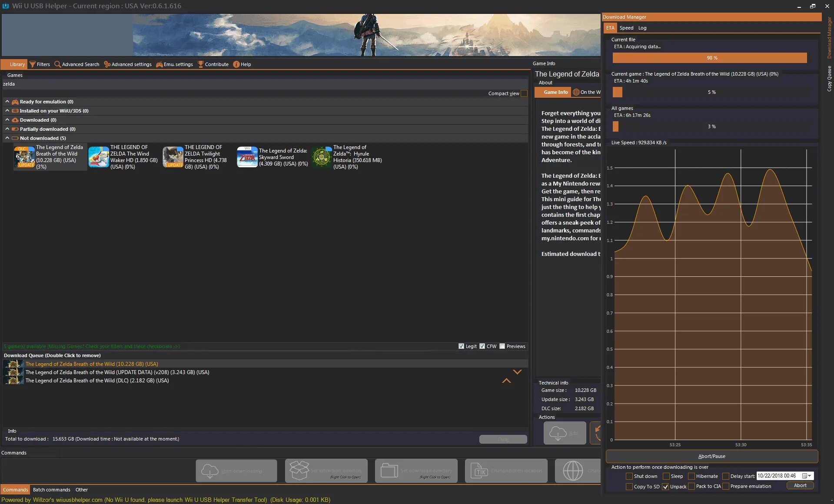Switch to the Log tab
Screen dimensions: 834x504
pyautogui.click(x=642, y=28)
